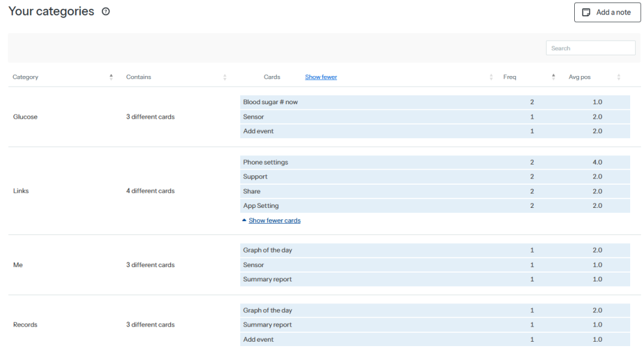This screenshot has width=644, height=353.
Task: Select the Links category cell
Action: click(x=21, y=191)
